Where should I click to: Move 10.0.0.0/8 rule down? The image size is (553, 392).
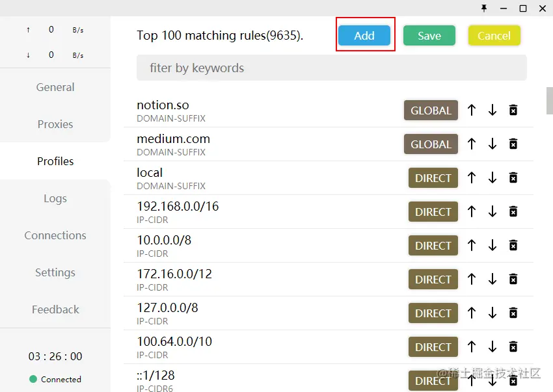[492, 245]
